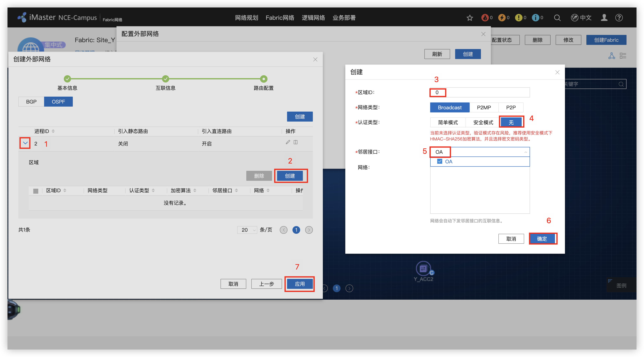Open the neighbor interface OA dropdown
This screenshot has width=644, height=357.
coord(479,152)
